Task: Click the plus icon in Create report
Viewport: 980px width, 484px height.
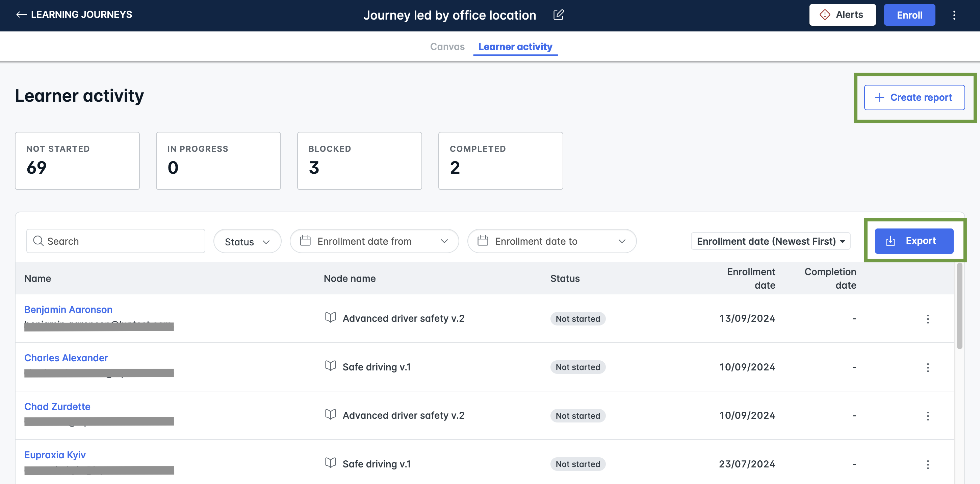Action: (880, 97)
